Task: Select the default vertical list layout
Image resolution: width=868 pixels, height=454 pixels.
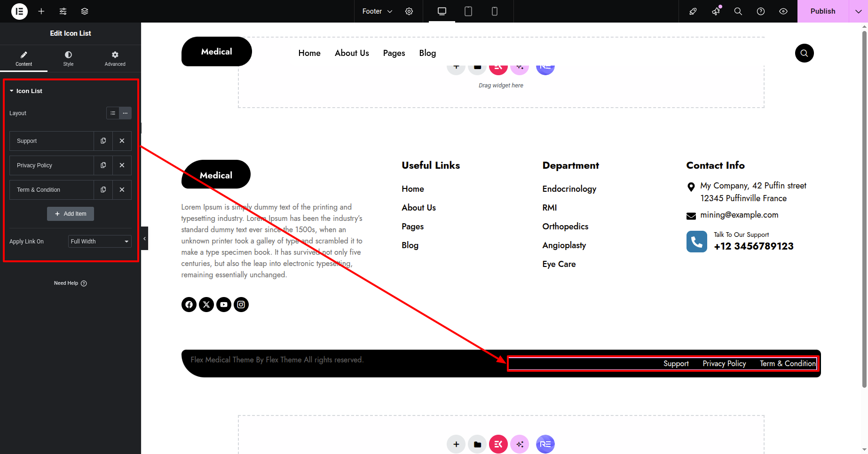Action: coord(113,113)
